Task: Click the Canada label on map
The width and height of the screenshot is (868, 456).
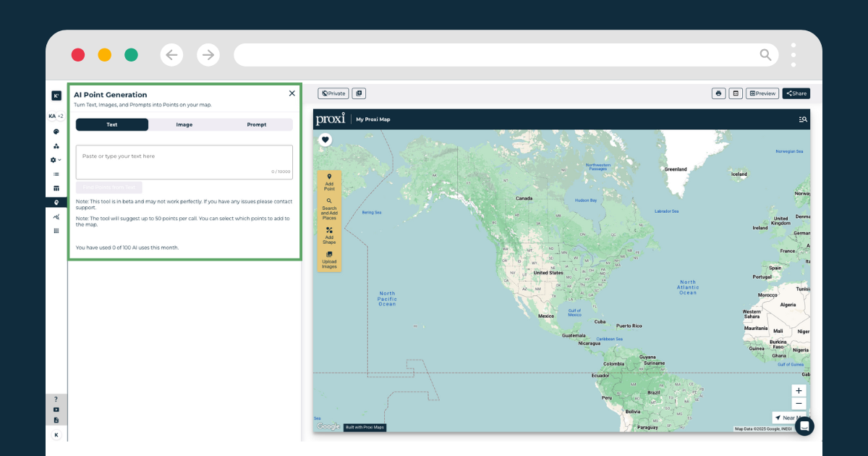Action: (x=524, y=198)
